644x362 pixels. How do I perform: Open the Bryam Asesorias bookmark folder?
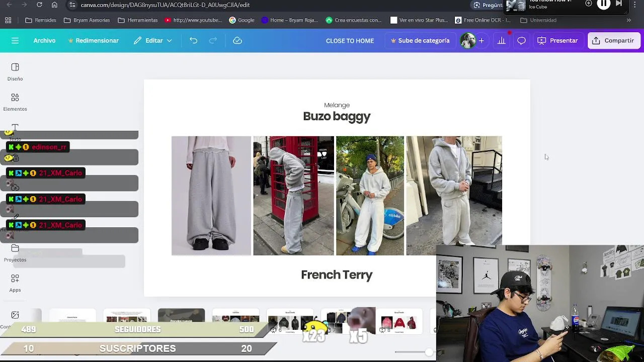click(87, 20)
